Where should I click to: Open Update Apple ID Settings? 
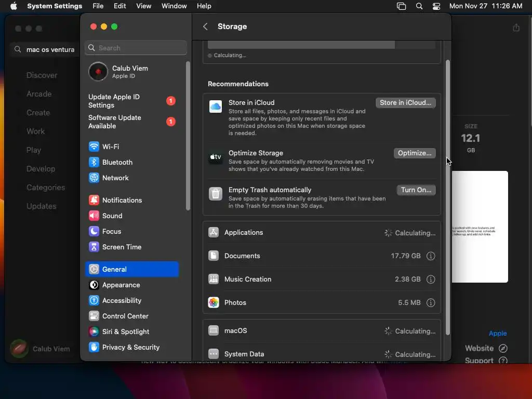(x=131, y=101)
